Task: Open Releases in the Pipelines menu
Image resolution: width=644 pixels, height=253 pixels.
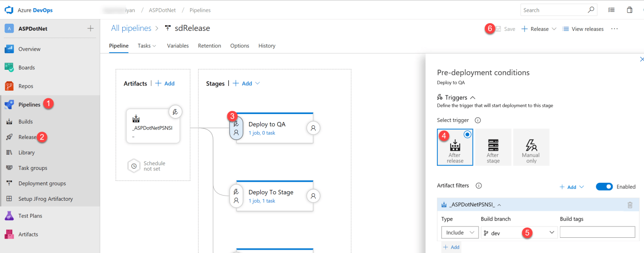Action: [x=27, y=137]
